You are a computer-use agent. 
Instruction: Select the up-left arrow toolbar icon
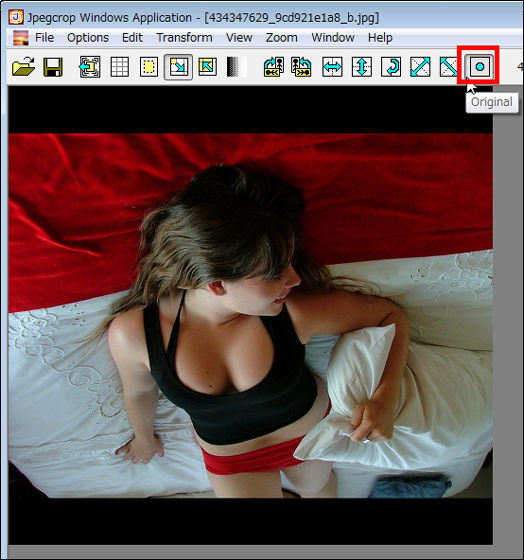[x=208, y=67]
